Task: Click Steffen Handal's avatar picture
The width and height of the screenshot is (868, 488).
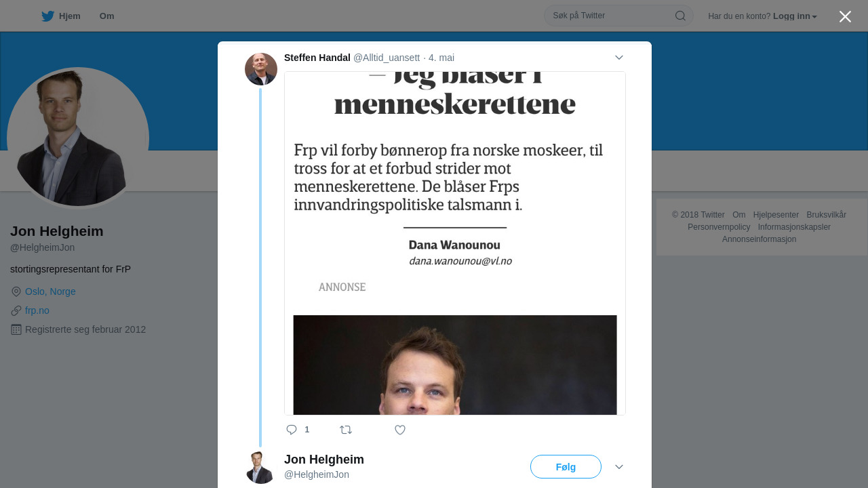Action: tap(261, 69)
